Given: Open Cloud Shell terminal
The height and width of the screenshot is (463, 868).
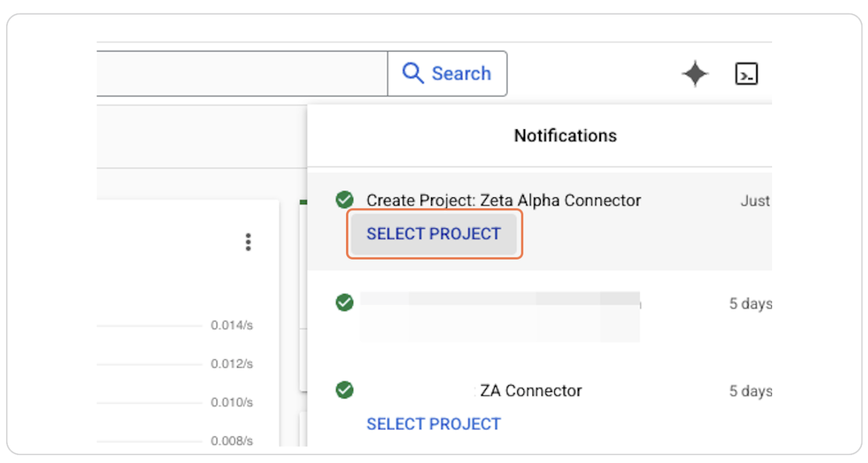Looking at the screenshot, I should click(x=747, y=74).
